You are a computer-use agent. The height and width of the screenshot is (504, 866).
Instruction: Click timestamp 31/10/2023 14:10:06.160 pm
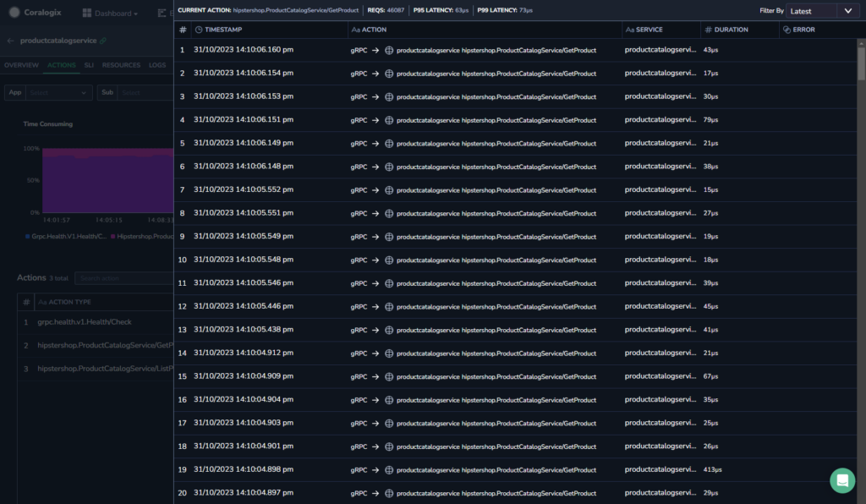click(244, 50)
